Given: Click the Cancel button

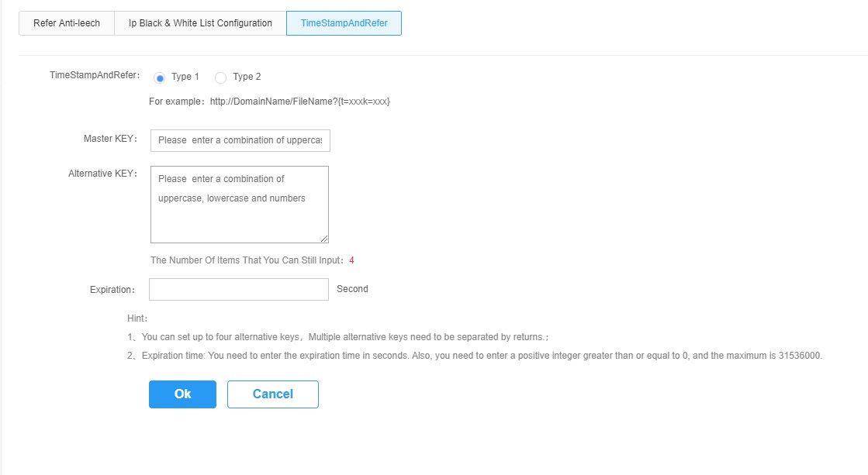Looking at the screenshot, I should tap(273, 394).
